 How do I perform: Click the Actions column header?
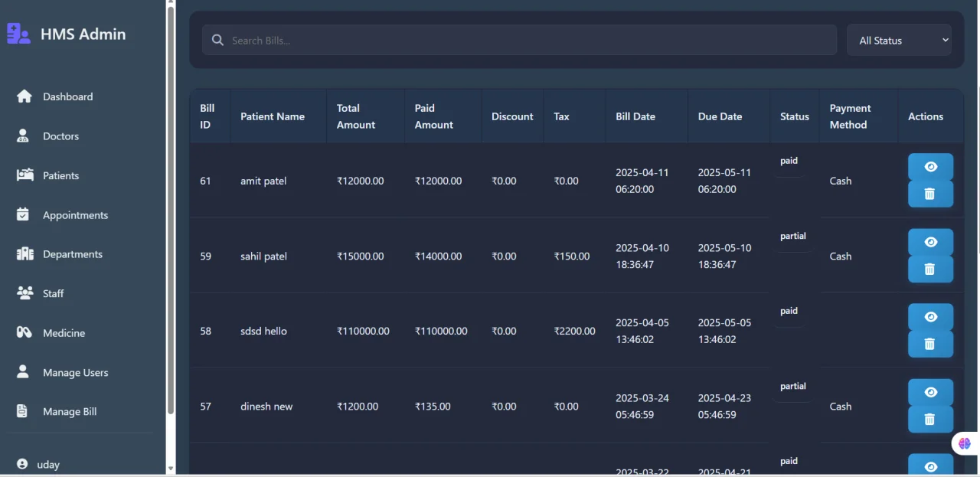[x=930, y=116]
